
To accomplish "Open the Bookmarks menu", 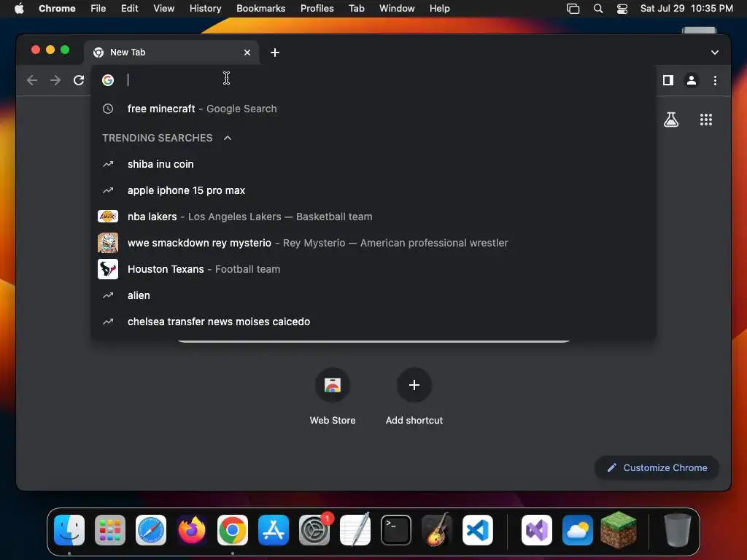I will click(x=260, y=9).
